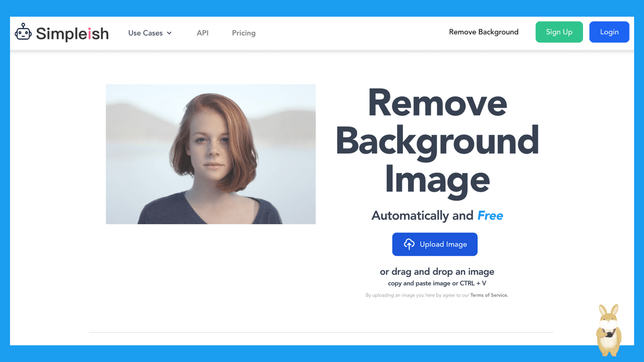Click the Remove Background Image headline
Image resolution: width=644 pixels, height=362 pixels.
click(437, 141)
